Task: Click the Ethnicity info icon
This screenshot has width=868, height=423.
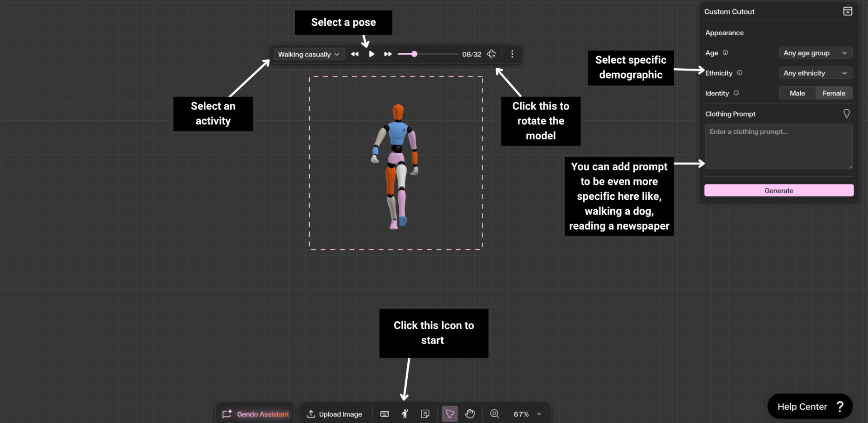Action: tap(740, 73)
